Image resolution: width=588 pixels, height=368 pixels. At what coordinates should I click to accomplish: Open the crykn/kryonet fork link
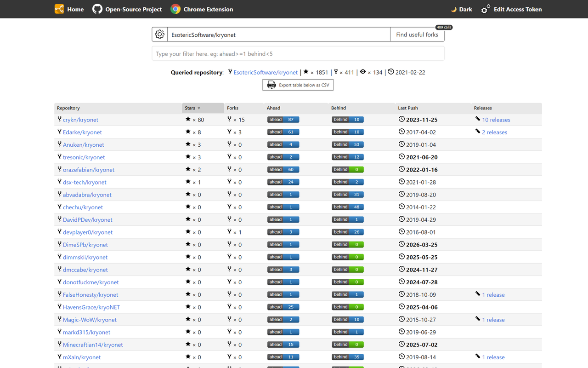[80, 120]
